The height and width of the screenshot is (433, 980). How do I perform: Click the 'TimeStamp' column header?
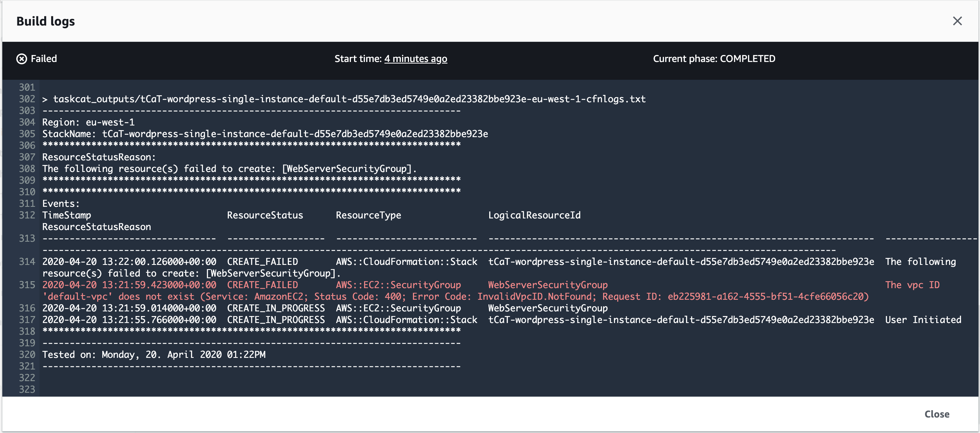coord(67,215)
